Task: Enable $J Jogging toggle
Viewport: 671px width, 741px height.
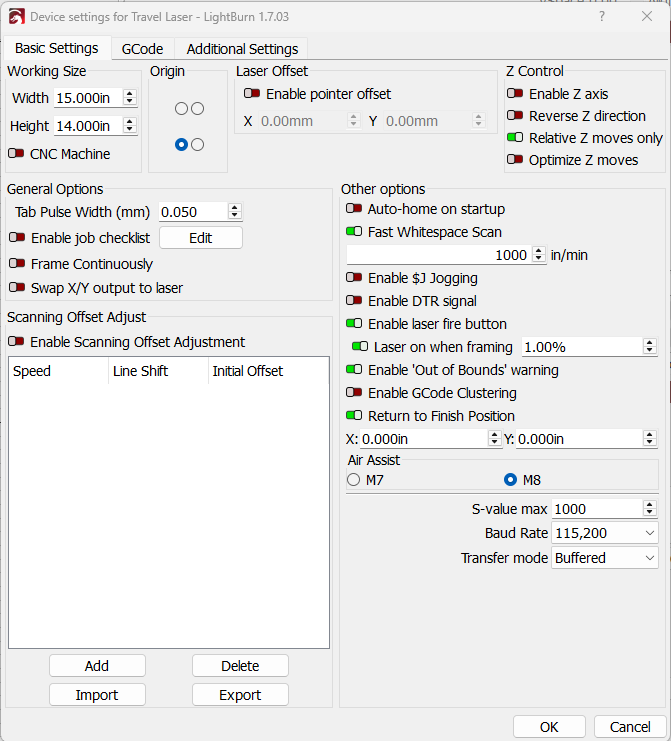Action: 354,277
